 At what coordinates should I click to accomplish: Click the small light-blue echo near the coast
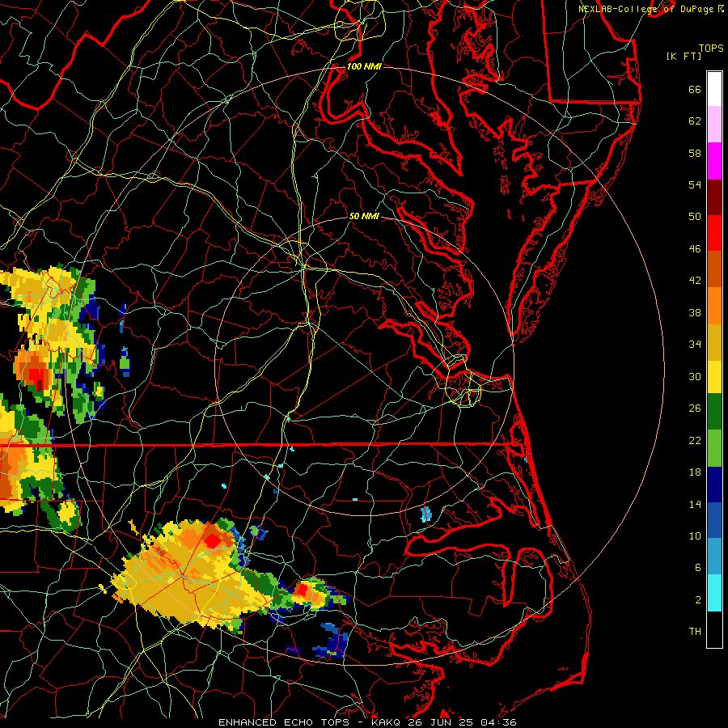click(425, 514)
